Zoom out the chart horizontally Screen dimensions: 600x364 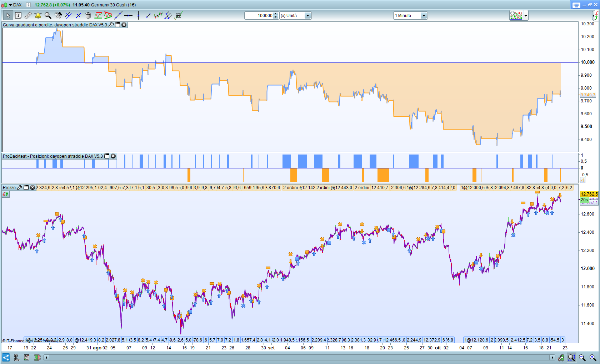coord(582,357)
